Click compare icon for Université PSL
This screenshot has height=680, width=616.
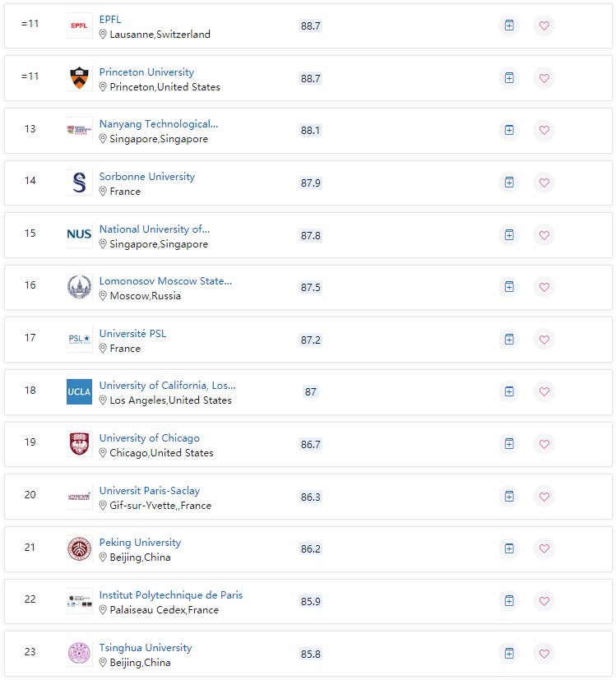coord(509,340)
